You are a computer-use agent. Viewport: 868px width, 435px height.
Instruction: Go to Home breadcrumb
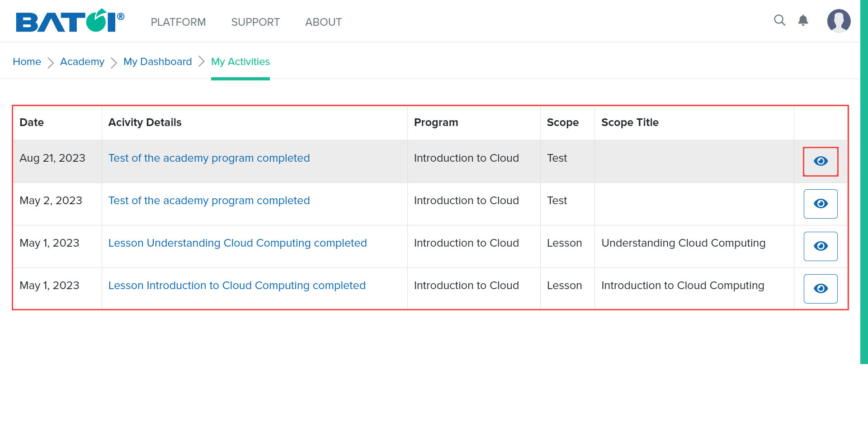tap(27, 61)
